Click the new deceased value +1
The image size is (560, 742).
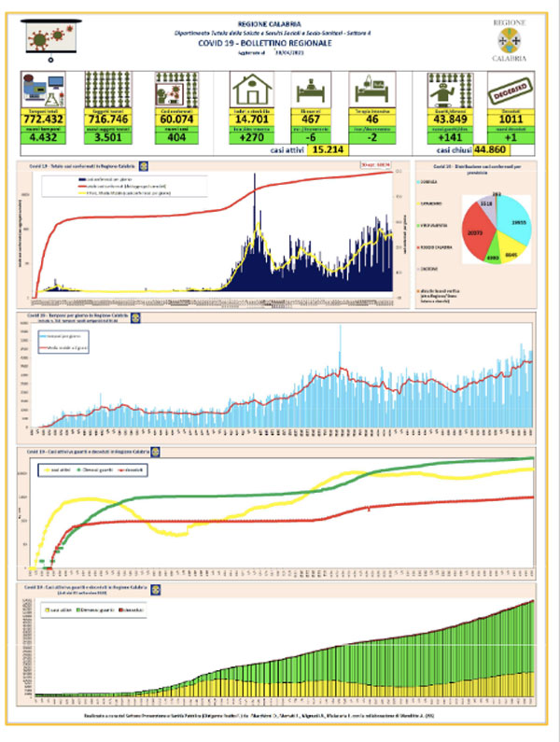(x=511, y=138)
